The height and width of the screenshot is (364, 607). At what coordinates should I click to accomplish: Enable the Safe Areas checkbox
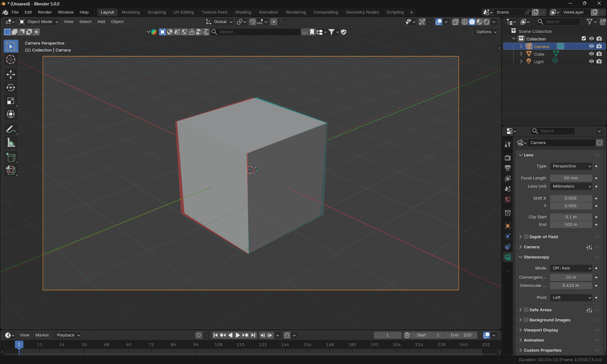[x=526, y=310]
